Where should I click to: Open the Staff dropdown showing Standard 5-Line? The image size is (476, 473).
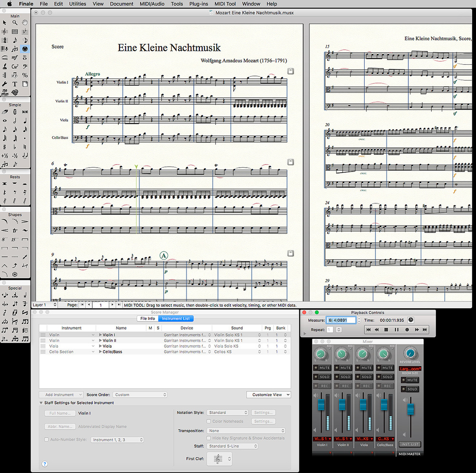(x=233, y=446)
